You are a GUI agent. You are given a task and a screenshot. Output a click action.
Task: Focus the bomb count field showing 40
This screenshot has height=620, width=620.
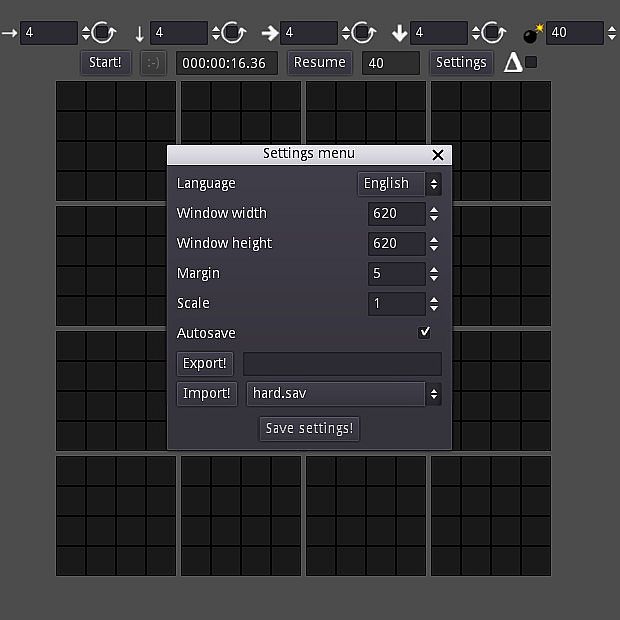pyautogui.click(x=575, y=33)
